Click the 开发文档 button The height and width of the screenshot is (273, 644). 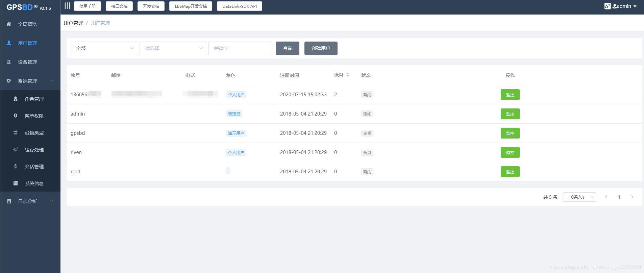(151, 6)
